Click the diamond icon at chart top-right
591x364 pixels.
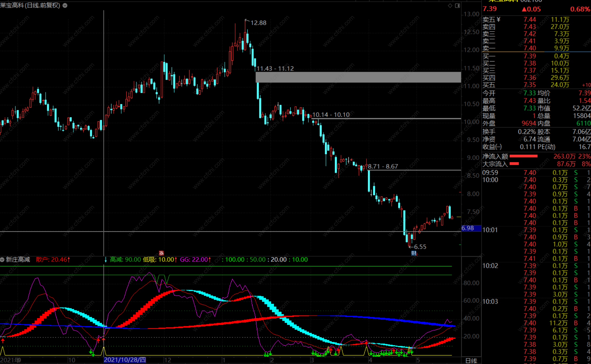(x=450, y=6)
